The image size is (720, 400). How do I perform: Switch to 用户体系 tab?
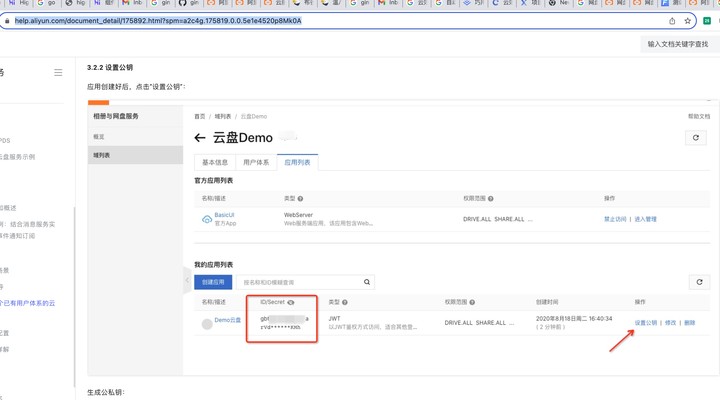pyautogui.click(x=256, y=162)
